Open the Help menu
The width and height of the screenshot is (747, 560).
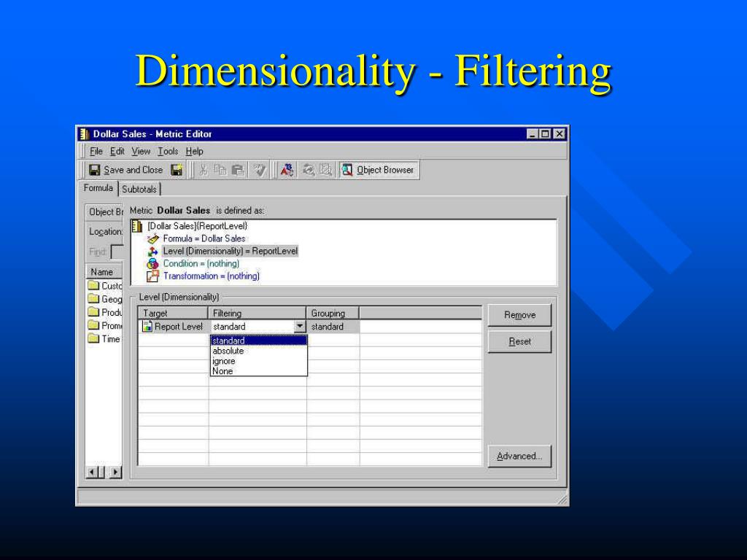pyautogui.click(x=194, y=152)
